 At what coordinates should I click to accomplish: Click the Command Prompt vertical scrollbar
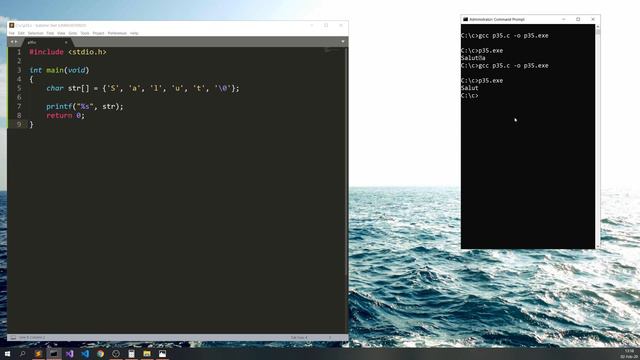598,136
